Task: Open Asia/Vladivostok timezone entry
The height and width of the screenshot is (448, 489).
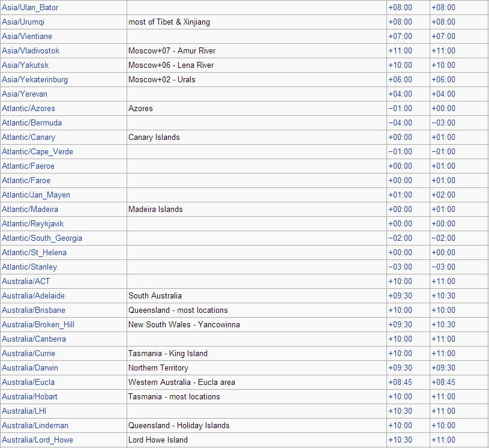Action: pos(31,51)
